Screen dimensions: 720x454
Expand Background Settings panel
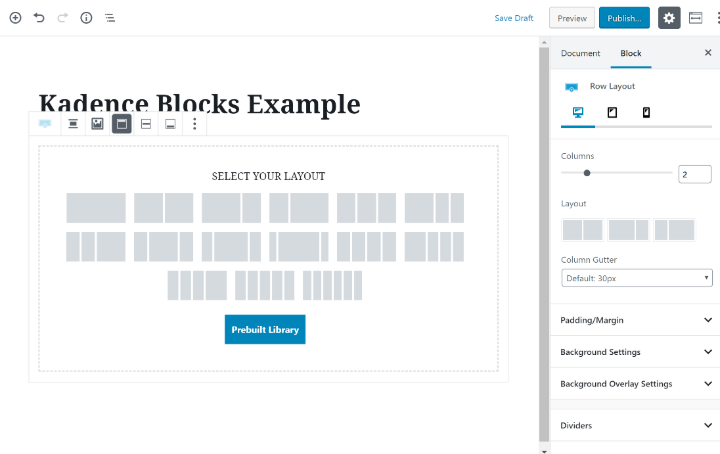[x=636, y=352]
